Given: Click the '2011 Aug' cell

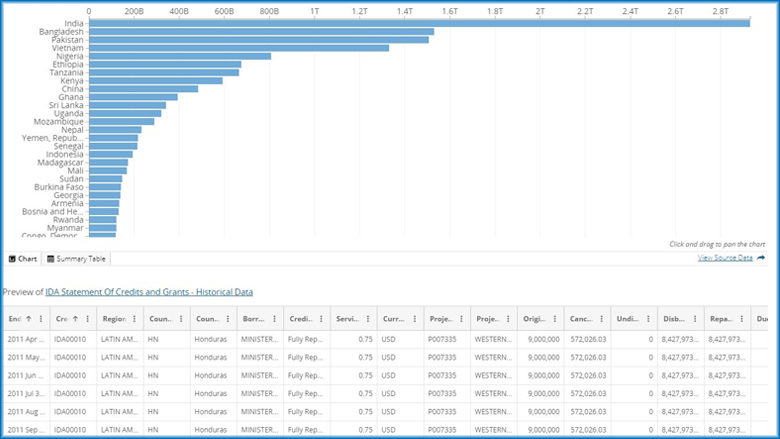Looking at the screenshot, I should click(26, 412).
